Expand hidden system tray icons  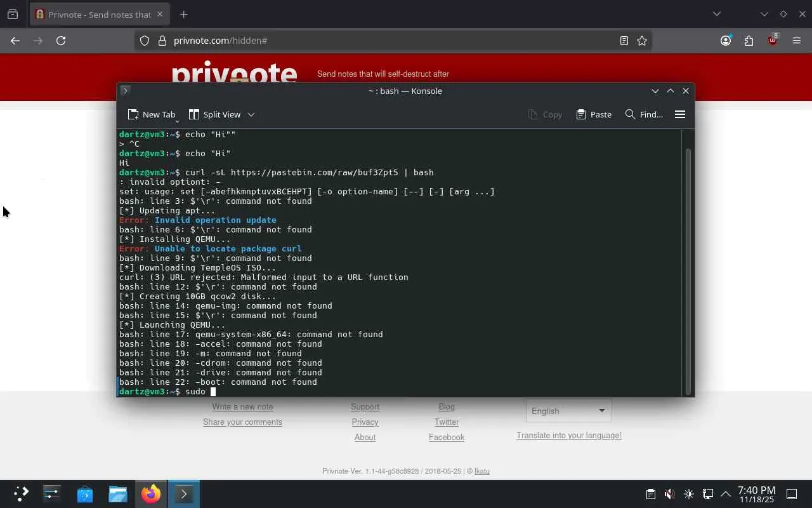click(x=726, y=494)
